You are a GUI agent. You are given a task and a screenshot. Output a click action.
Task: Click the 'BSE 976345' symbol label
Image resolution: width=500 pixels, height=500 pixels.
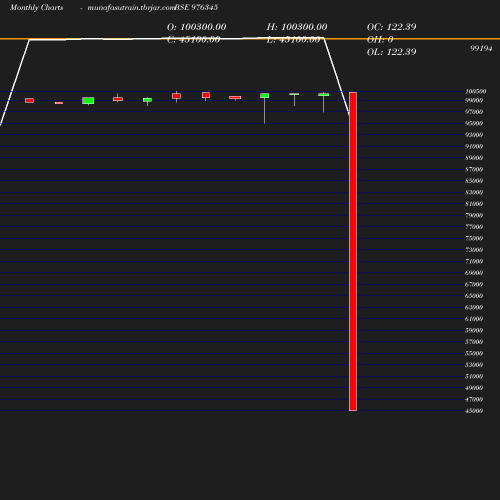196,7
